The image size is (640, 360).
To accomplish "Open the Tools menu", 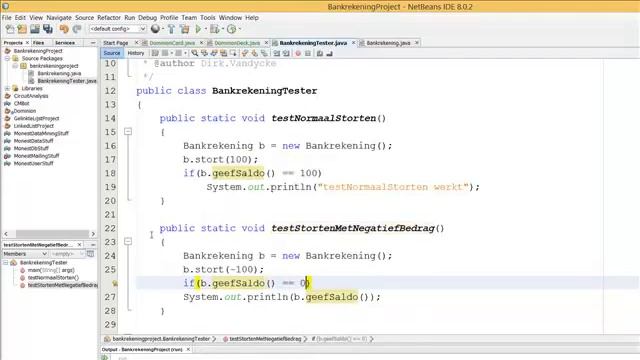I will (x=207, y=18).
